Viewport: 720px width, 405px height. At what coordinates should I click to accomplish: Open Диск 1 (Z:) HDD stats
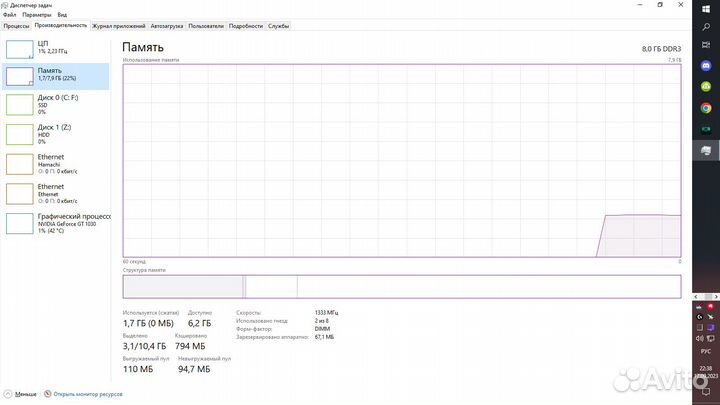tap(56, 134)
